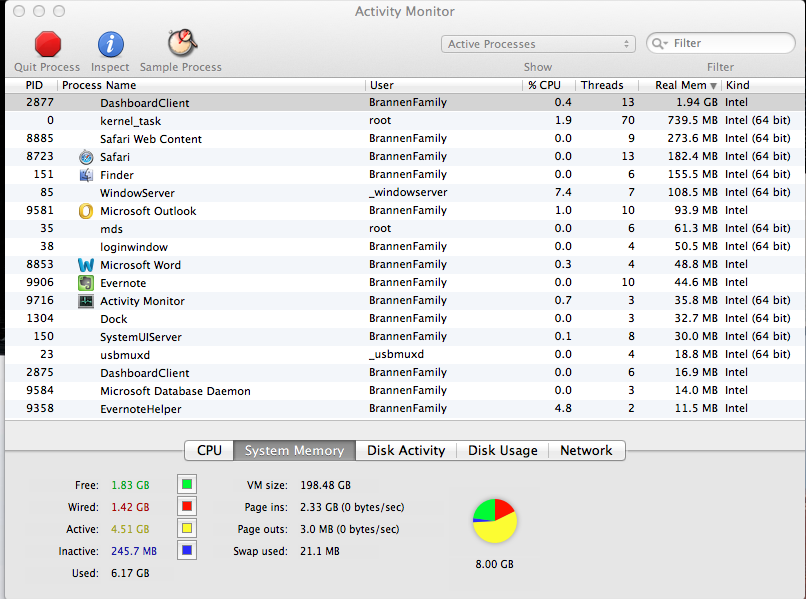Screen dimensions: 806x599
Task: Select the WindowServer process row
Action: tap(405, 192)
